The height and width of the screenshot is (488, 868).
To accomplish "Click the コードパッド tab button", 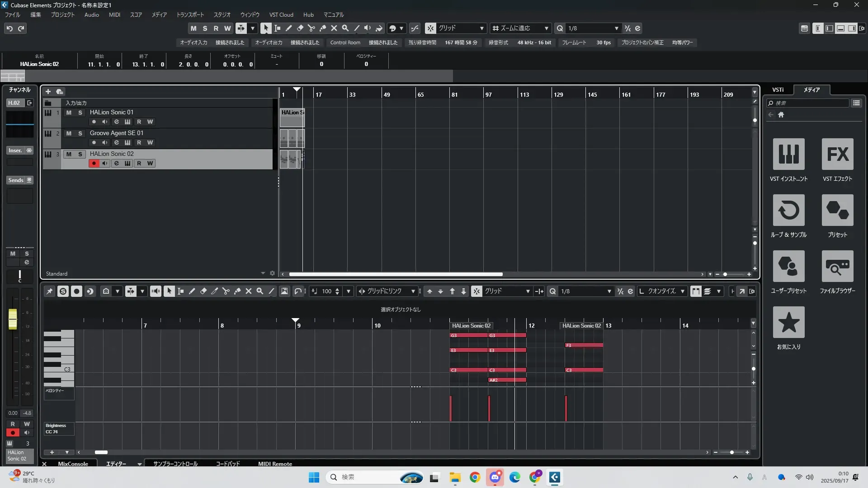I will click(x=227, y=464).
